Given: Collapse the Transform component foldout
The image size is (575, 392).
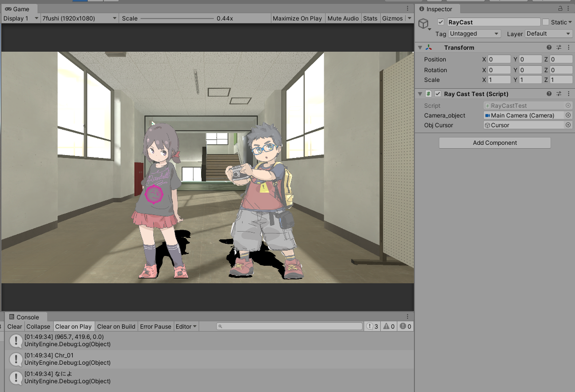Looking at the screenshot, I should click(420, 48).
